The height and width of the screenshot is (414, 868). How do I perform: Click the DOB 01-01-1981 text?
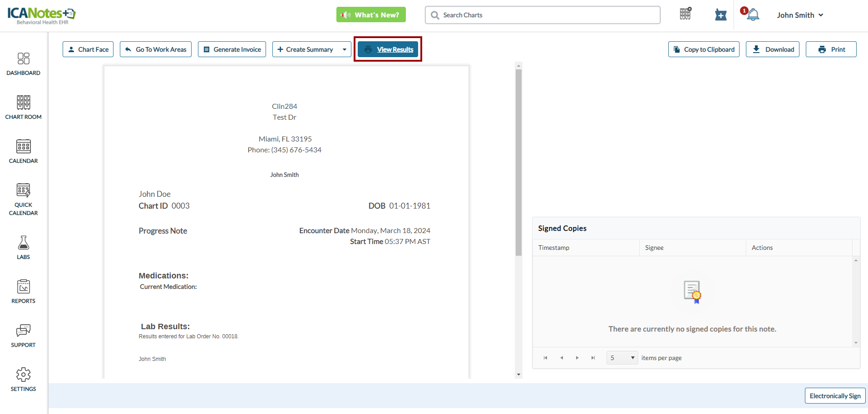tap(399, 206)
